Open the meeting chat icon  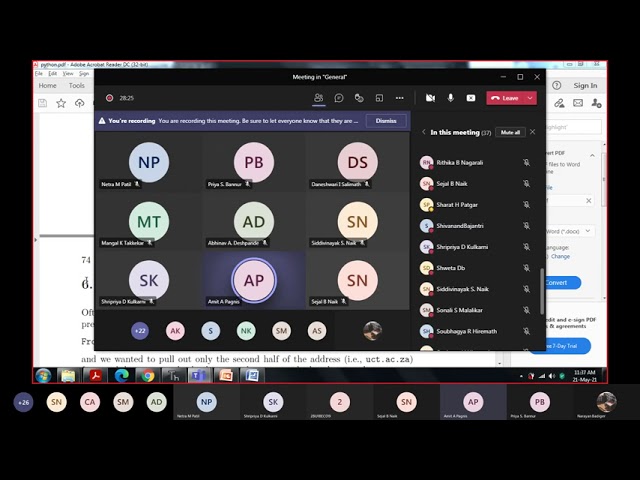pos(339,98)
